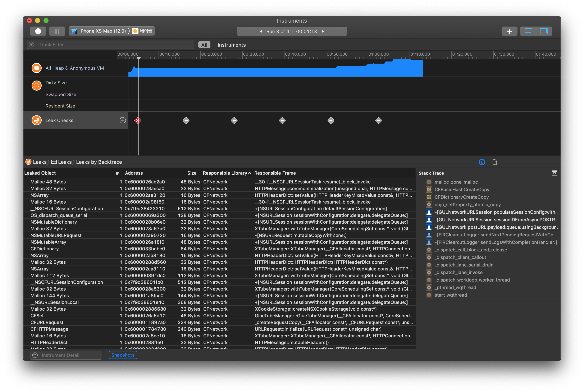Toggle the right inspector pane view
The height and width of the screenshot is (392, 584).
click(x=544, y=31)
